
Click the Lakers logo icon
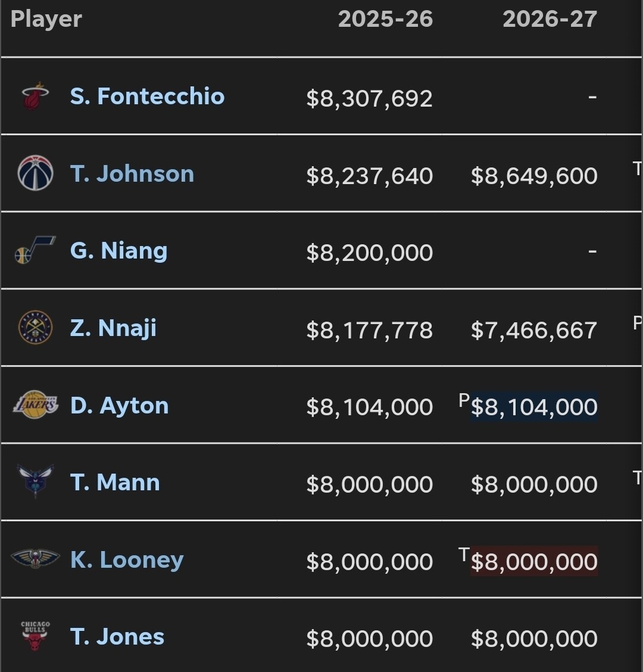[35, 405]
